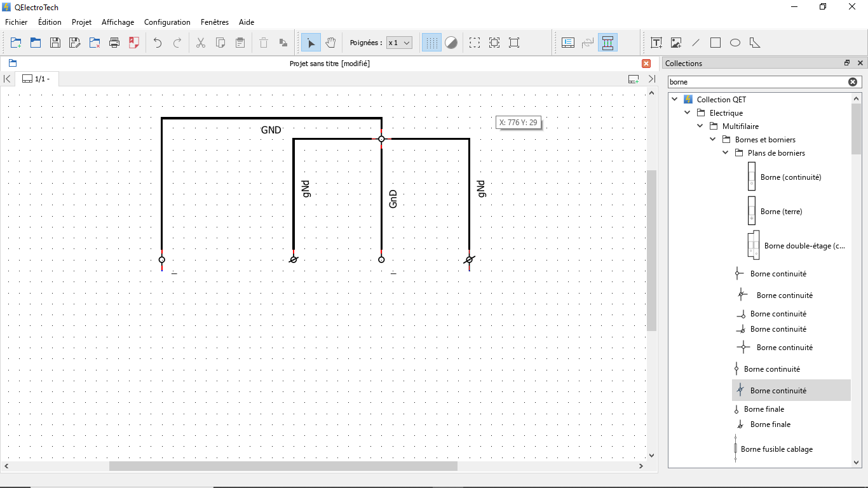The width and height of the screenshot is (868, 488).
Task: Clear the borne search field
Action: pos(853,82)
